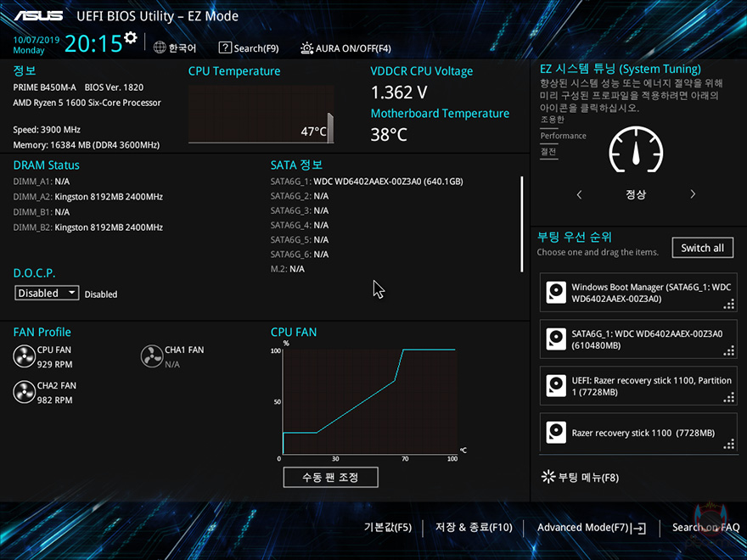Click the DIMM_A1: N/A entry
Image resolution: width=747 pixels, height=560 pixels.
coord(41,182)
